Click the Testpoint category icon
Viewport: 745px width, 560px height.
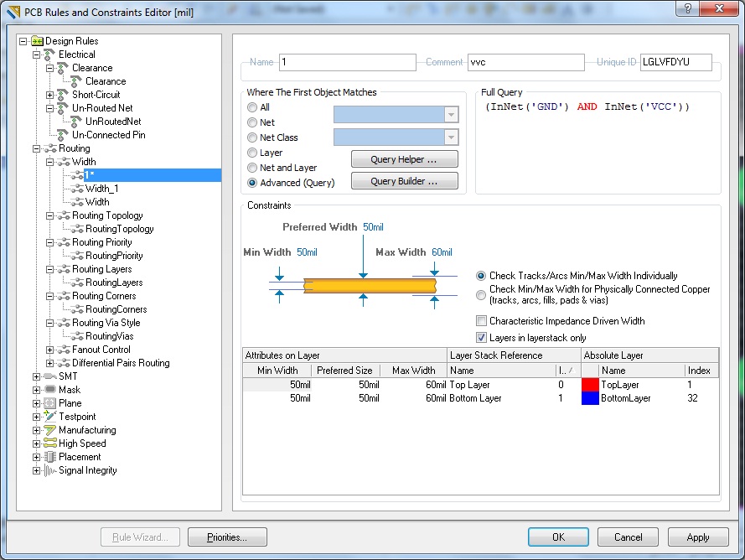point(50,417)
